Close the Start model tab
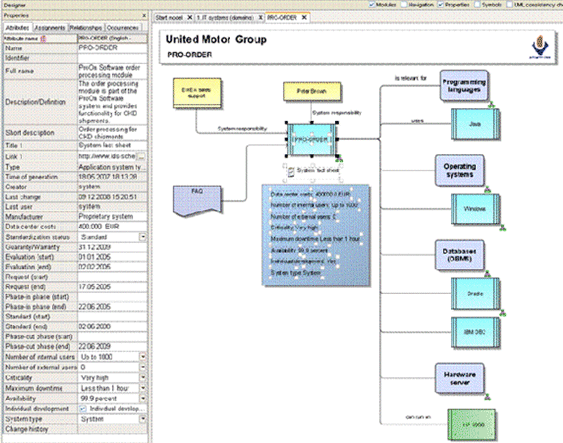Screen dimensions: 563x443 pos(189,18)
